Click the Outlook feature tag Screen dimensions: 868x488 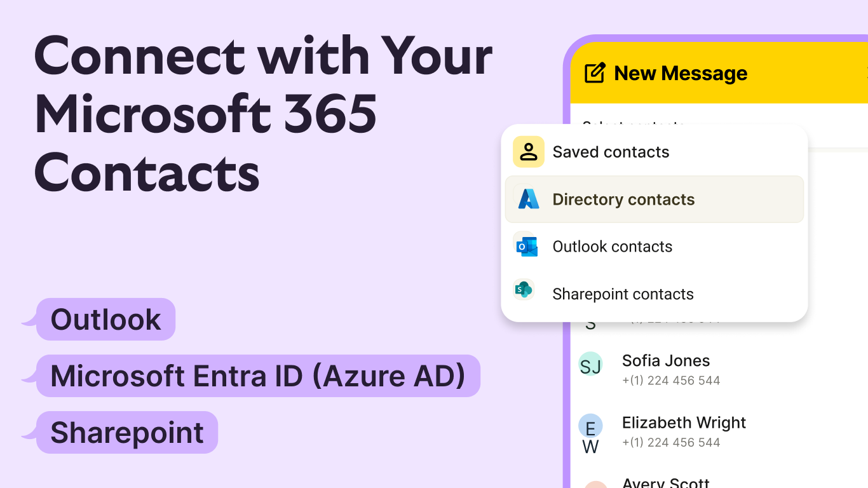105,320
